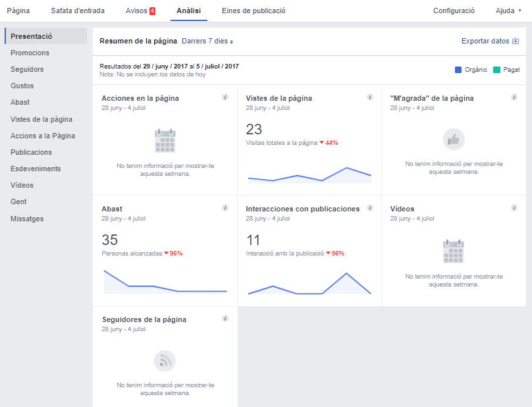
Task: Open the Darrers 7 dies date range dropdown
Action: click(207, 41)
